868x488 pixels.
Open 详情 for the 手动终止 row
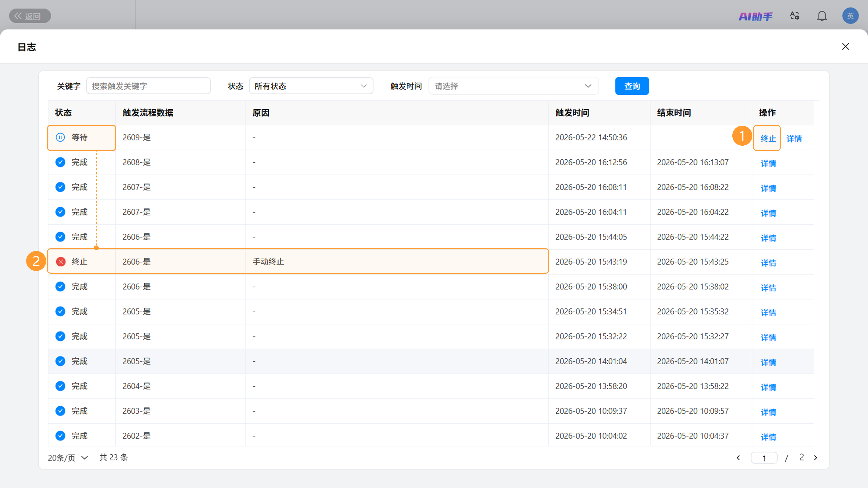click(768, 263)
